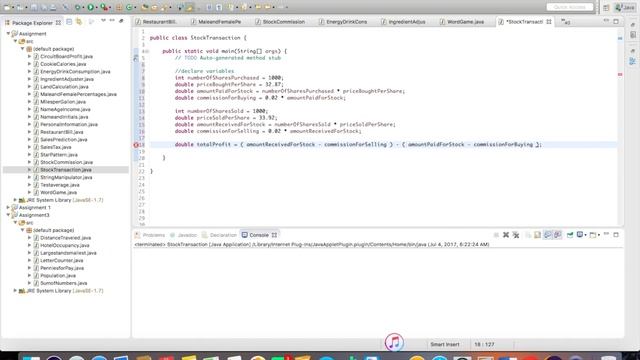Select StockTransaction.java in Package Explorer
Screen dimensions: 640x360
pyautogui.click(x=66, y=170)
